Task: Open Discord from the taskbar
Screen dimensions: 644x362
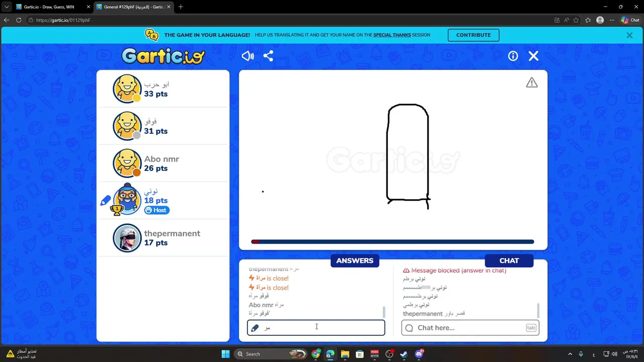Action: point(419,354)
